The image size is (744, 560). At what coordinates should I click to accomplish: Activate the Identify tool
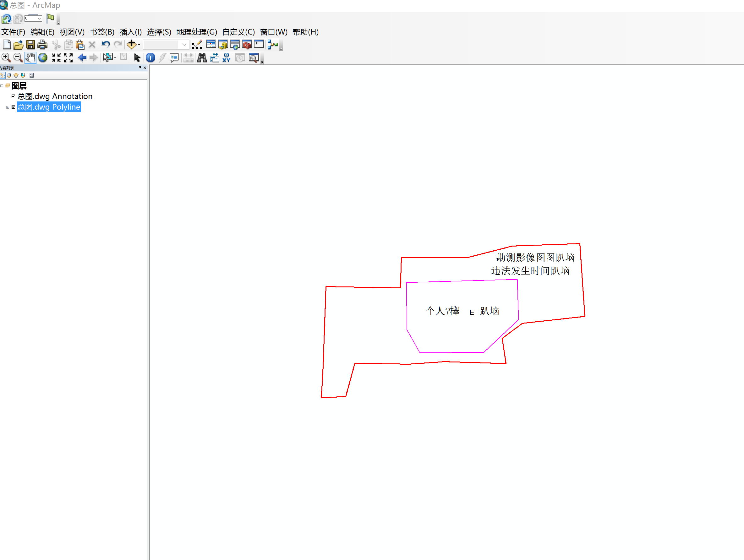pyautogui.click(x=150, y=58)
